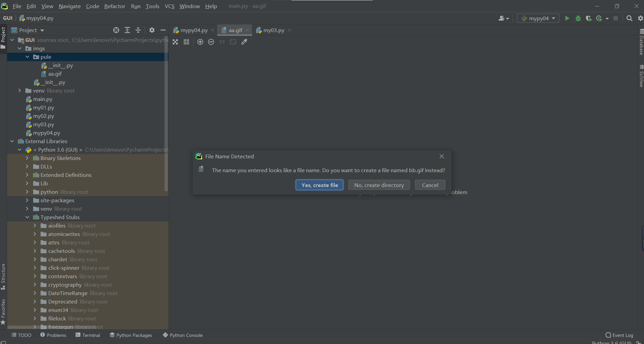Viewport: 644px width, 344px height.
Task: Open the Problems tool window
Action: pyautogui.click(x=53, y=335)
